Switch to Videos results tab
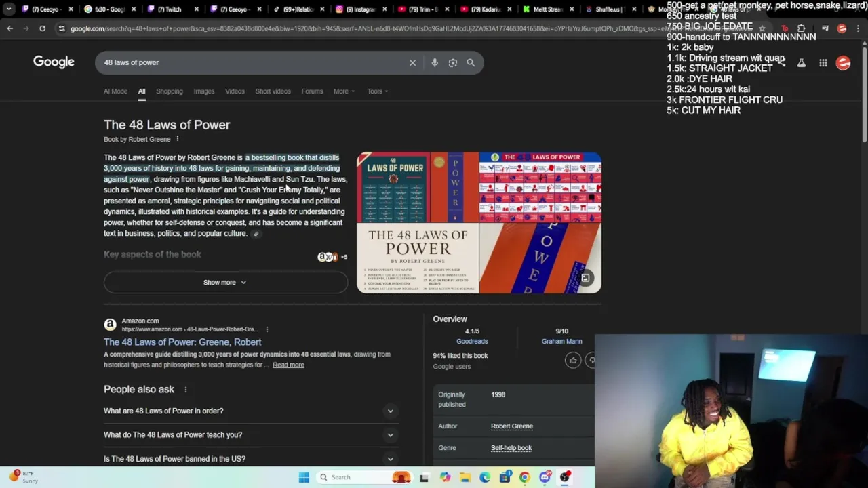This screenshot has height=488, width=868. [x=235, y=91]
